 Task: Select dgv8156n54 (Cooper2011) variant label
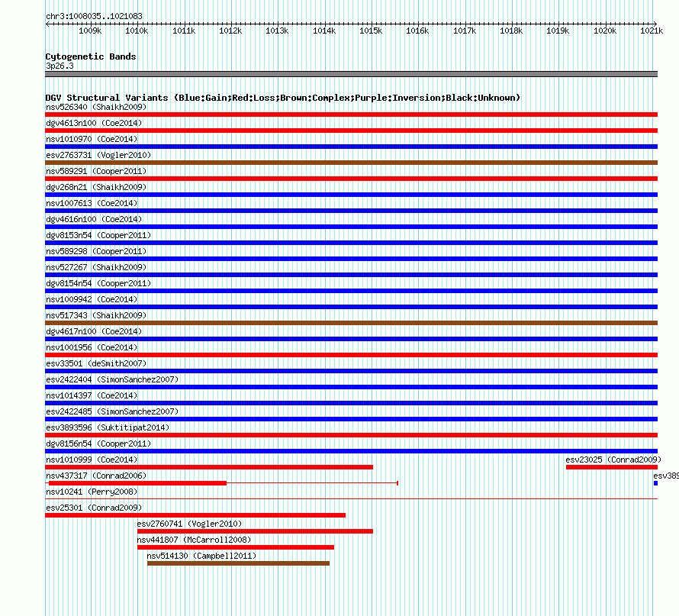point(98,443)
